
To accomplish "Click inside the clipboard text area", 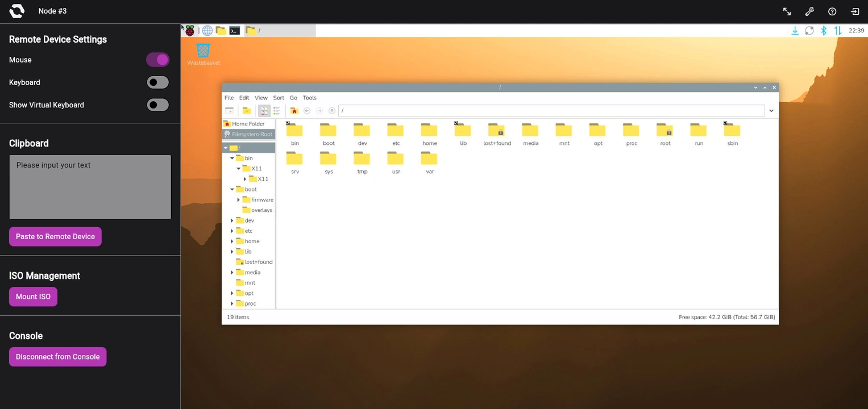I will click(x=90, y=187).
